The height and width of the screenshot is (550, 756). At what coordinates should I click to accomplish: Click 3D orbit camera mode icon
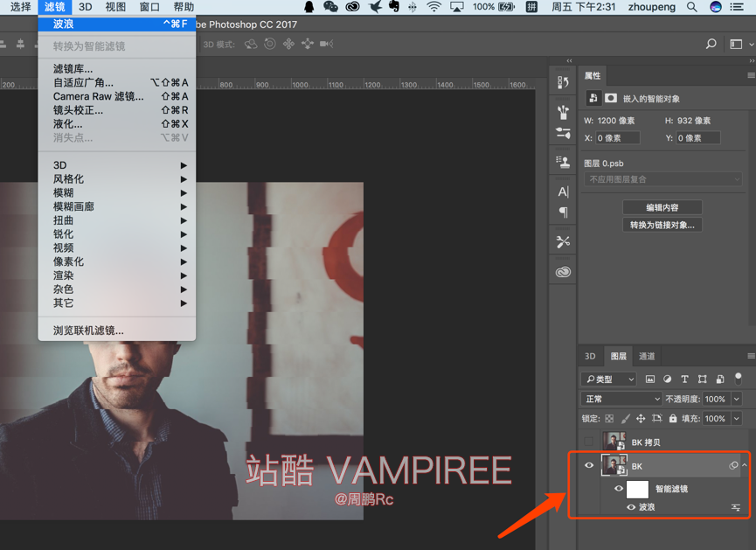(x=251, y=44)
